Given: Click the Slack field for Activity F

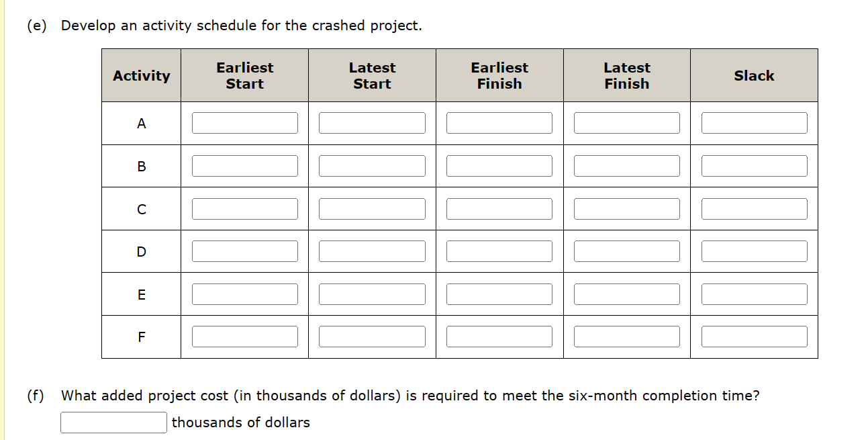Looking at the screenshot, I should pyautogui.click(x=754, y=336).
